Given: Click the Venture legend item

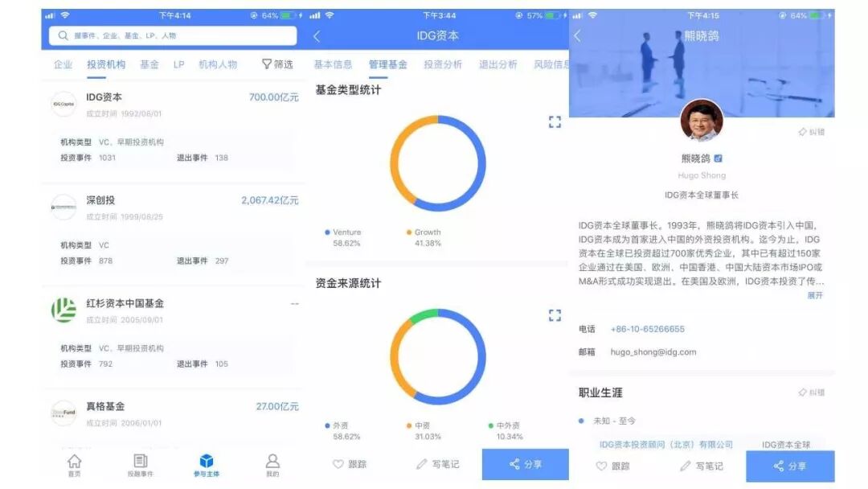Looking at the screenshot, I should point(343,237).
